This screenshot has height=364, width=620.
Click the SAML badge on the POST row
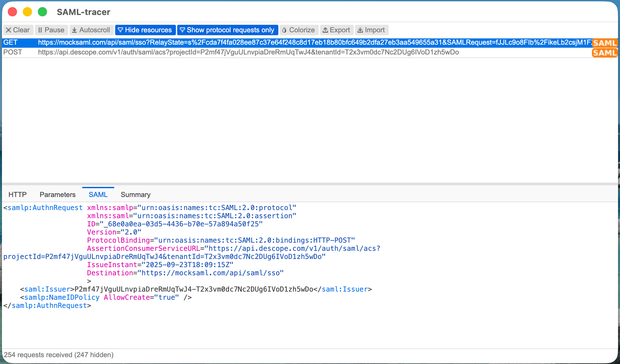point(605,53)
